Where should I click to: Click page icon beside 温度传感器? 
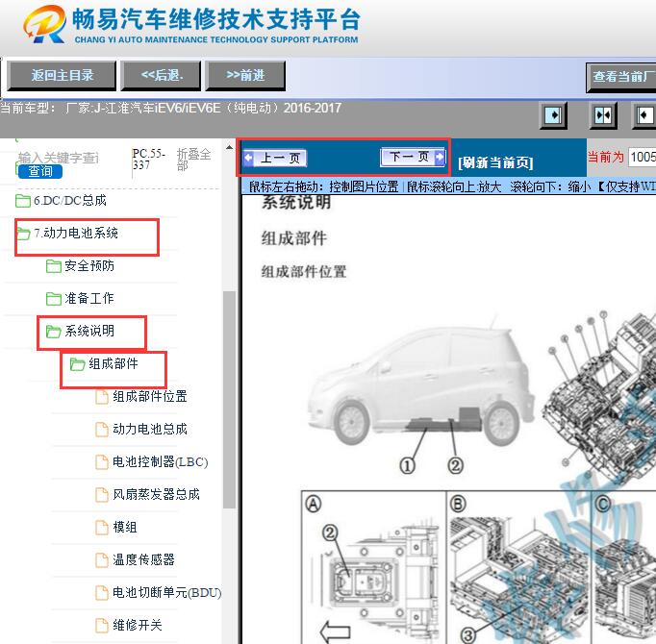[102, 559]
